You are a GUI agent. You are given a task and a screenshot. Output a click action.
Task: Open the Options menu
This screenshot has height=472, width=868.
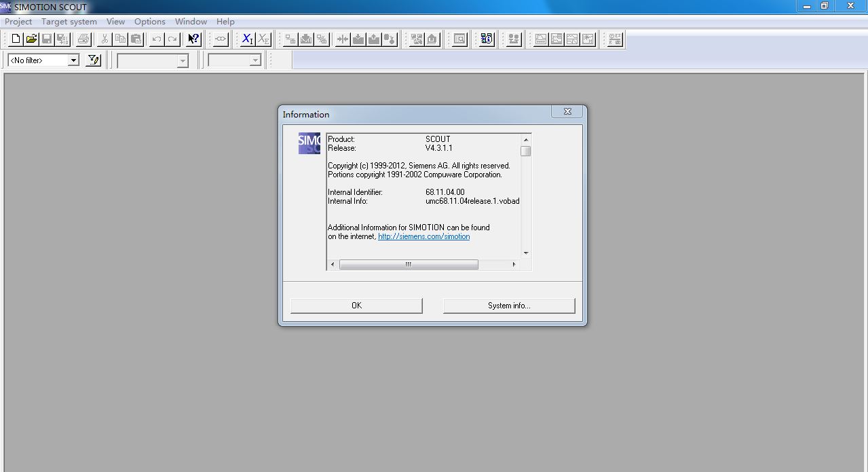click(x=150, y=22)
